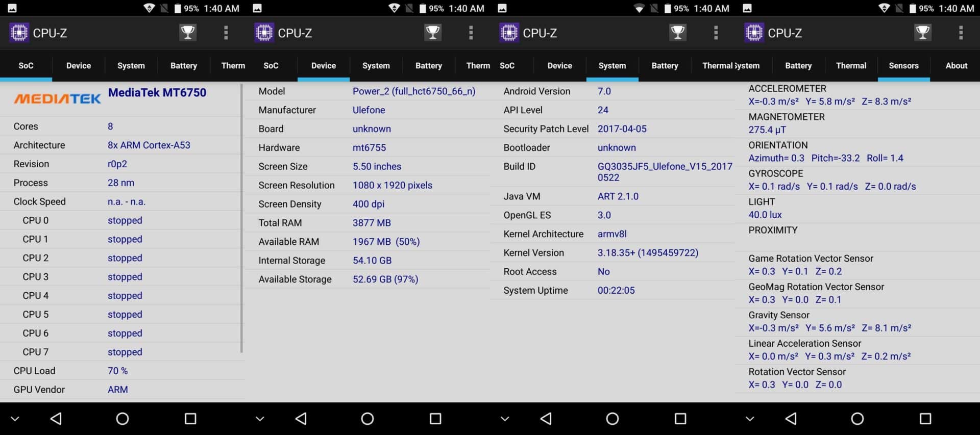Open the three-dot overflow menu on the Device screen
This screenshot has height=435, width=980.
[471, 33]
